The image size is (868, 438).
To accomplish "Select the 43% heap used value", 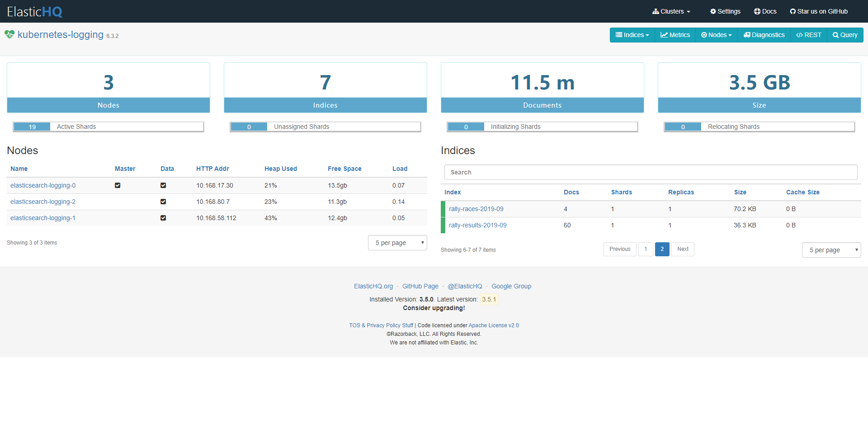I will tap(271, 218).
